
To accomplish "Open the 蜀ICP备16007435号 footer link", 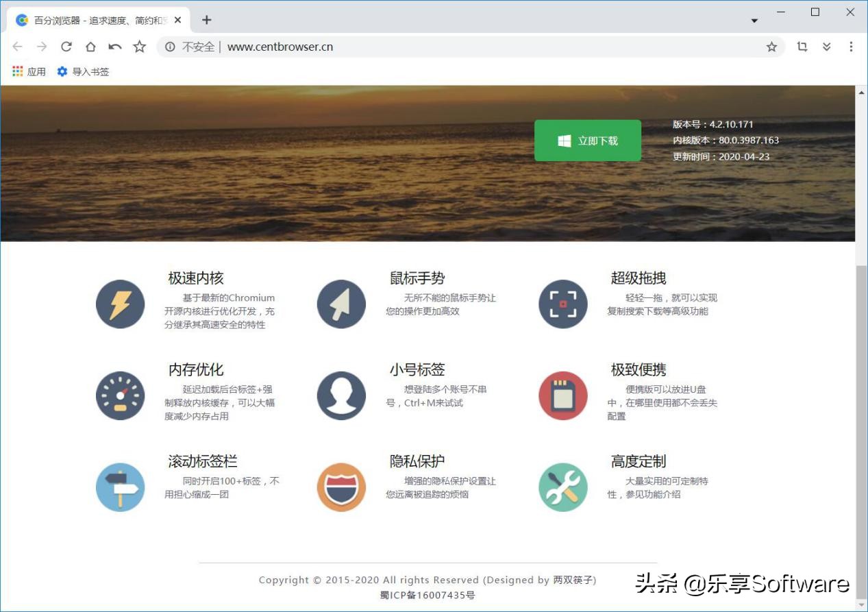I will [428, 595].
